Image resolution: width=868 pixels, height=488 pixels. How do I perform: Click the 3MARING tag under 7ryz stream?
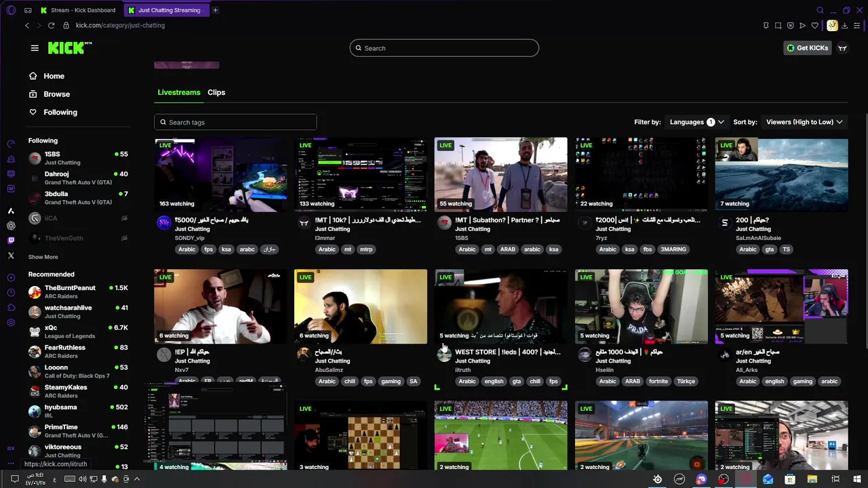coord(673,249)
